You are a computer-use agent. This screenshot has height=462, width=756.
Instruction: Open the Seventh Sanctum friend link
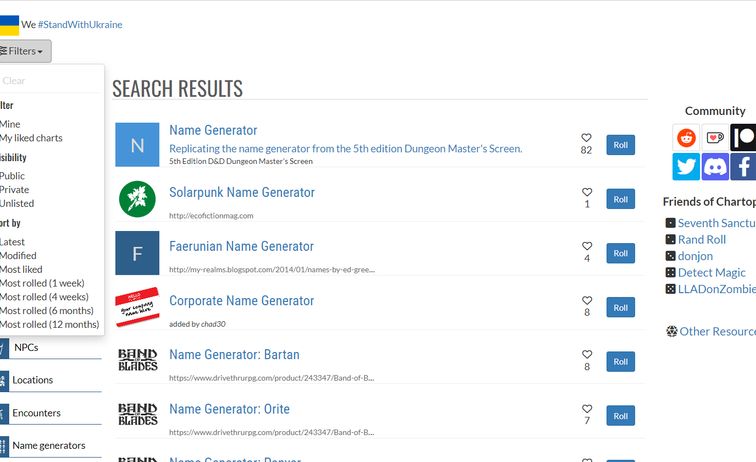[715, 223]
